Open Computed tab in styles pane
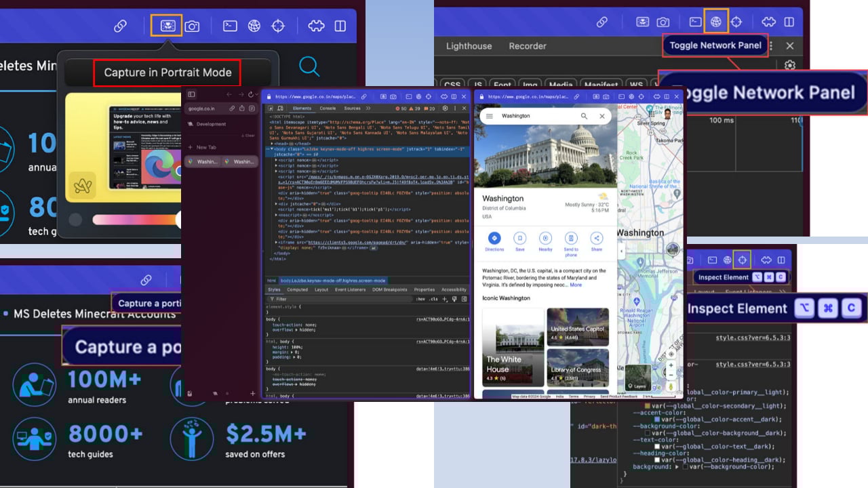The height and width of the screenshot is (488, 868). pos(297,289)
